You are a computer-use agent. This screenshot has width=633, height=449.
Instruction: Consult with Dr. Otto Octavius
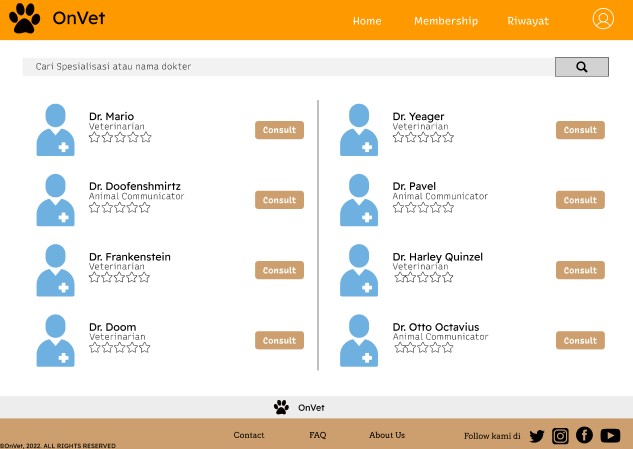pyautogui.click(x=580, y=340)
